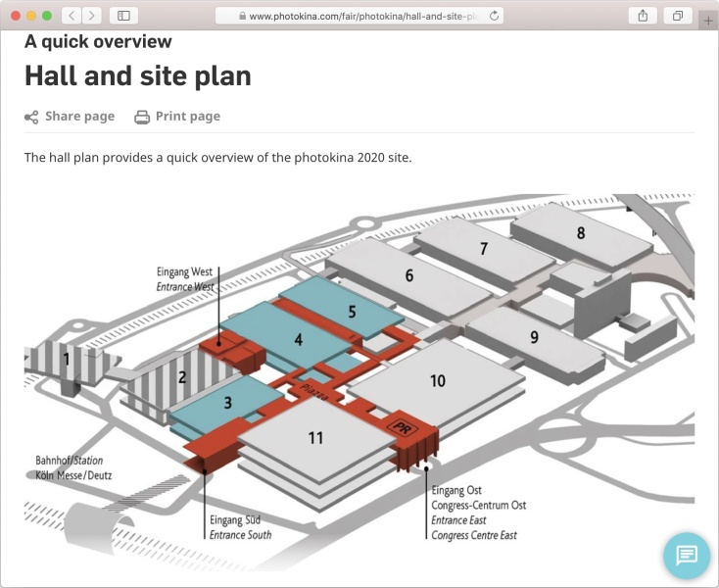Click the printer icon beside Print page
This screenshot has height=588, width=719.
click(x=142, y=118)
